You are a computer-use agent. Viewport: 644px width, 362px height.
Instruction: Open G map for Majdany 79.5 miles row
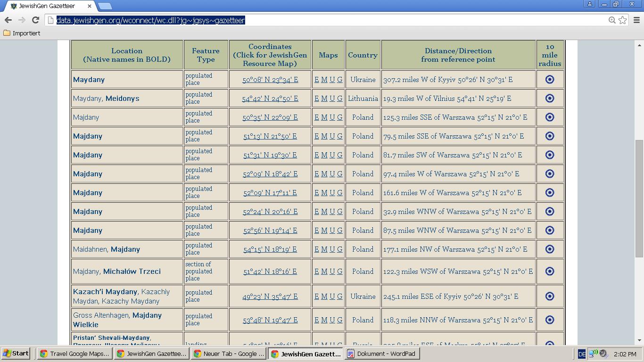(x=339, y=136)
